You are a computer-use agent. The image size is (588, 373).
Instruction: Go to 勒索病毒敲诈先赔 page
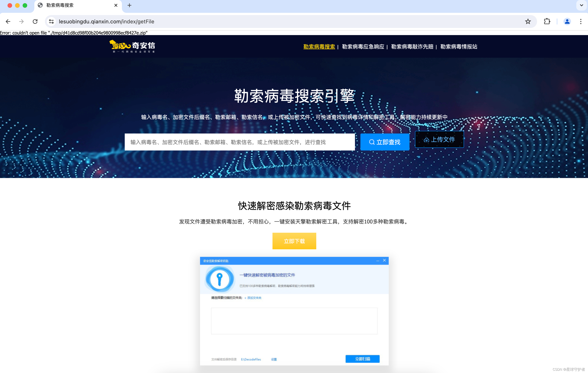pos(412,47)
